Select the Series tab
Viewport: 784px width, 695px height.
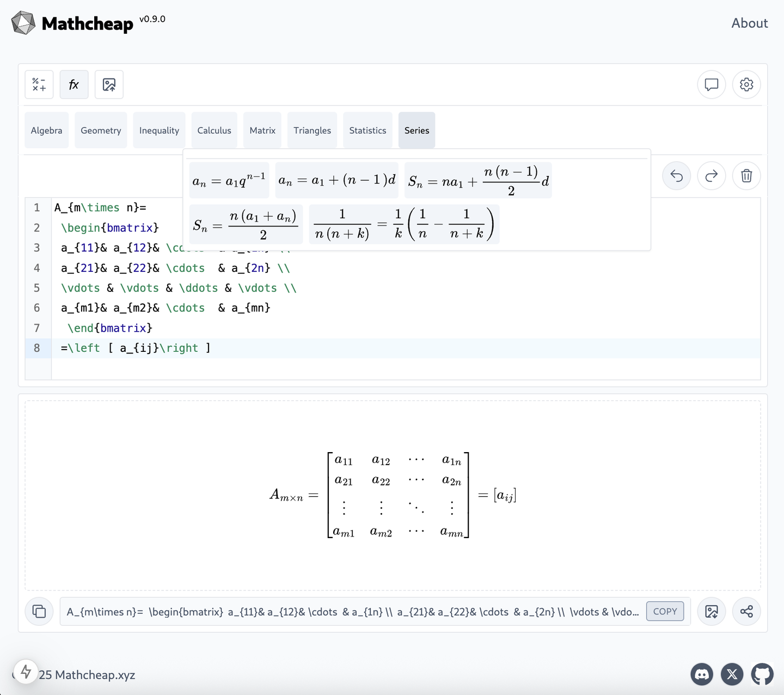[x=416, y=130]
